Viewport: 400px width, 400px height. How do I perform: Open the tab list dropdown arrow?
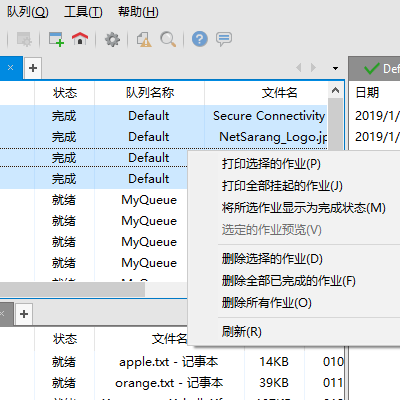pyautogui.click(x=335, y=68)
